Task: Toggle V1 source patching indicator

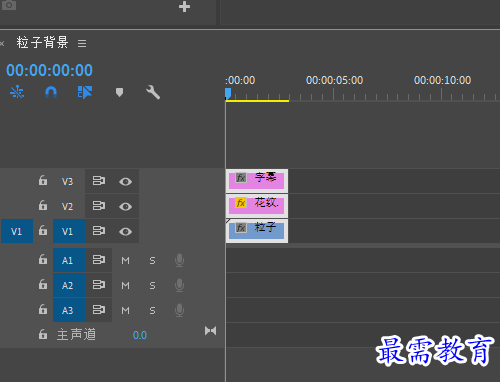Action: click(17, 231)
